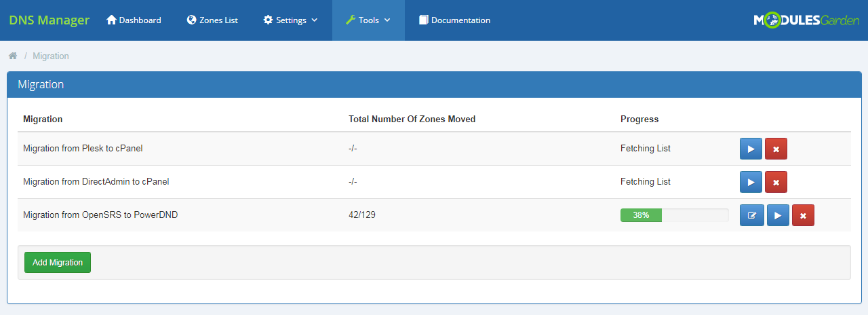Click the Migration breadcrumb text
Viewport: 868px width, 315px height.
coord(51,56)
